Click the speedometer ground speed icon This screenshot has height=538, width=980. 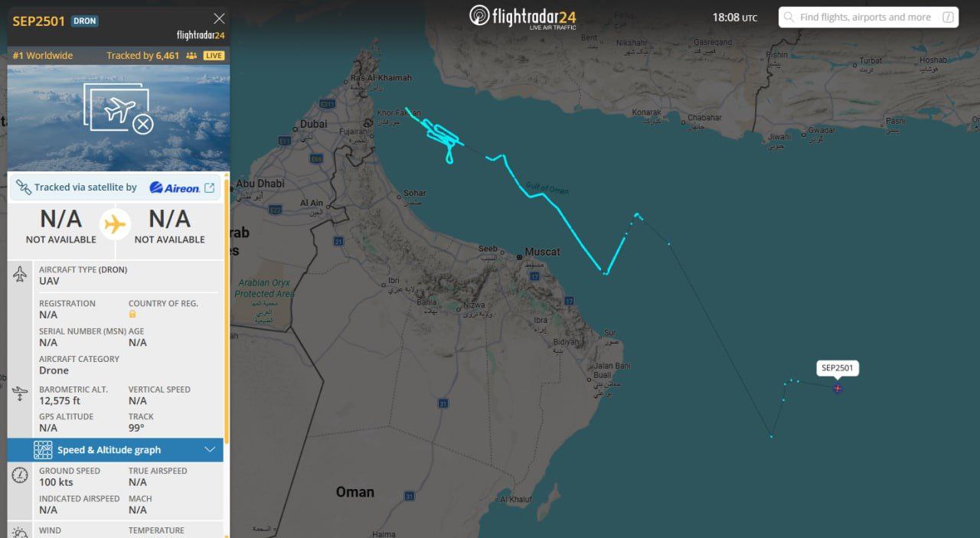pos(20,475)
